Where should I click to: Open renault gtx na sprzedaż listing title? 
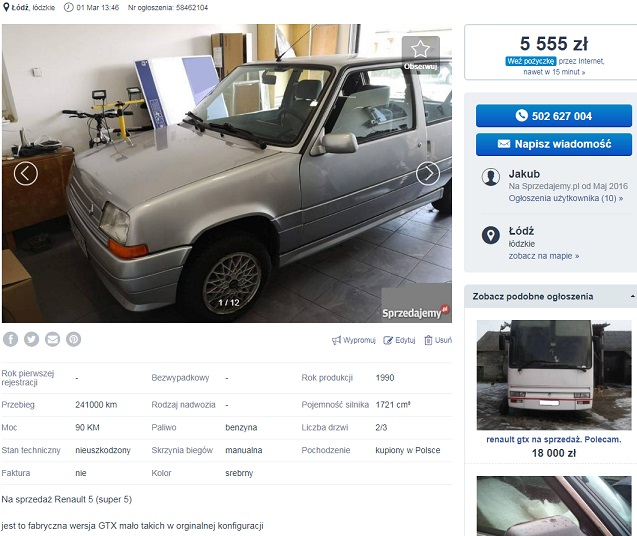554,439
